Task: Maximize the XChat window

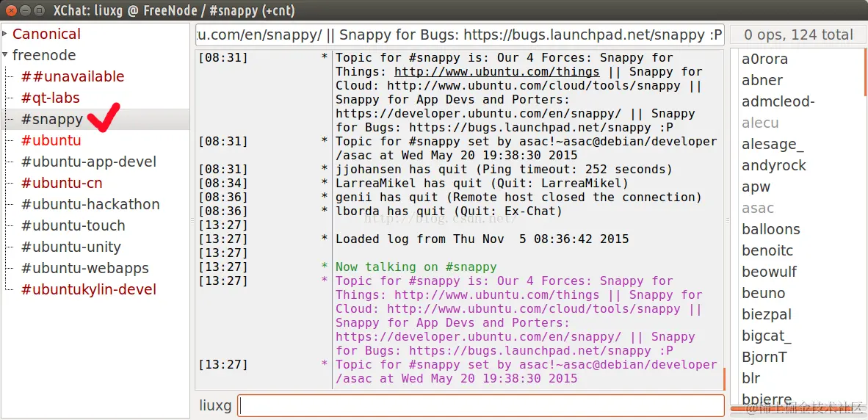Action: coord(39,10)
